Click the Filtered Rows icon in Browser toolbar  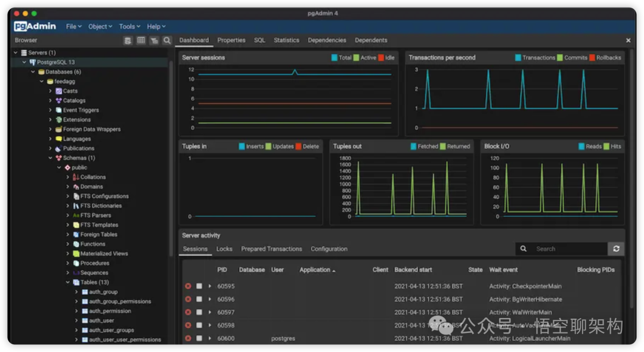[x=154, y=41]
